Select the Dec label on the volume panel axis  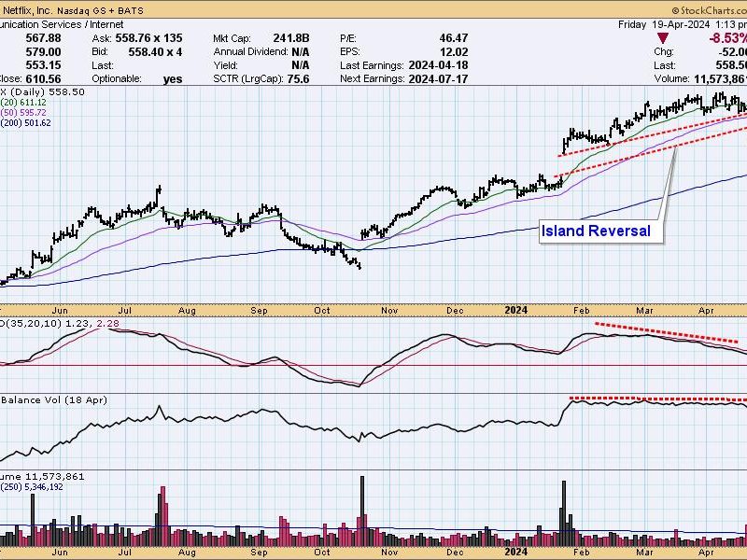point(455,553)
